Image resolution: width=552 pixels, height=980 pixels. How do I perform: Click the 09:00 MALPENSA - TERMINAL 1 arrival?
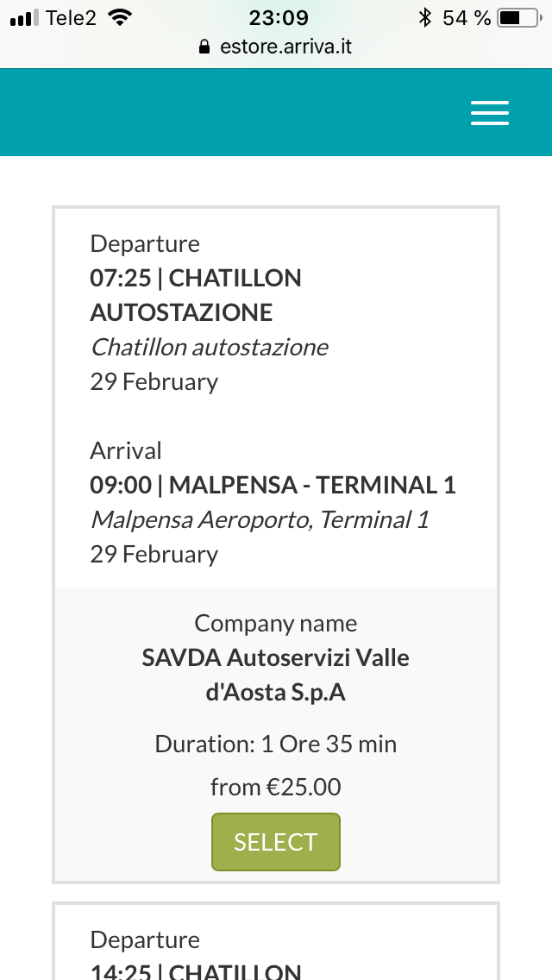273,485
